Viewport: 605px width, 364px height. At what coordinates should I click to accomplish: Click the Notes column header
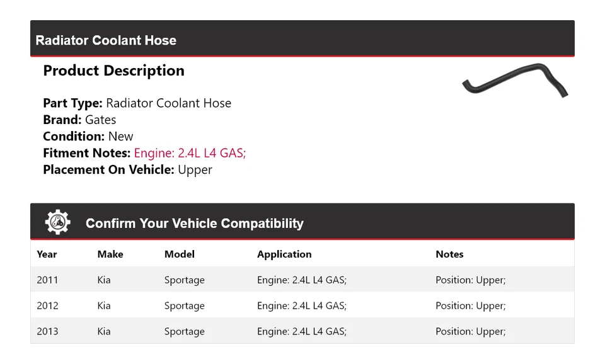[449, 254]
